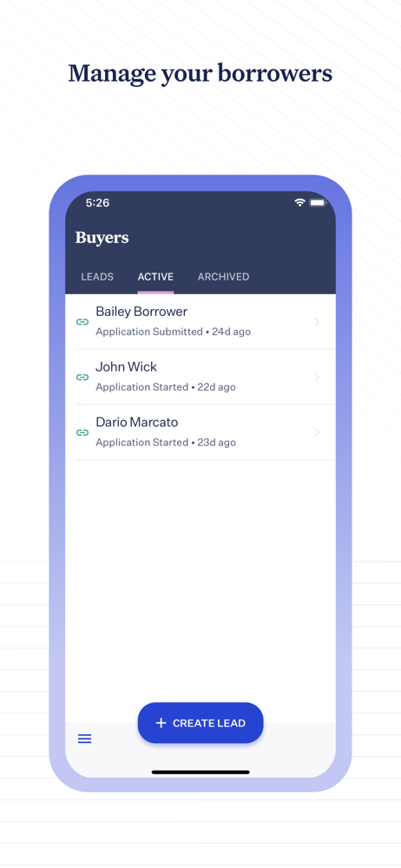Tap the Buyers screen title
The height and width of the screenshot is (868, 401).
pyautogui.click(x=102, y=238)
